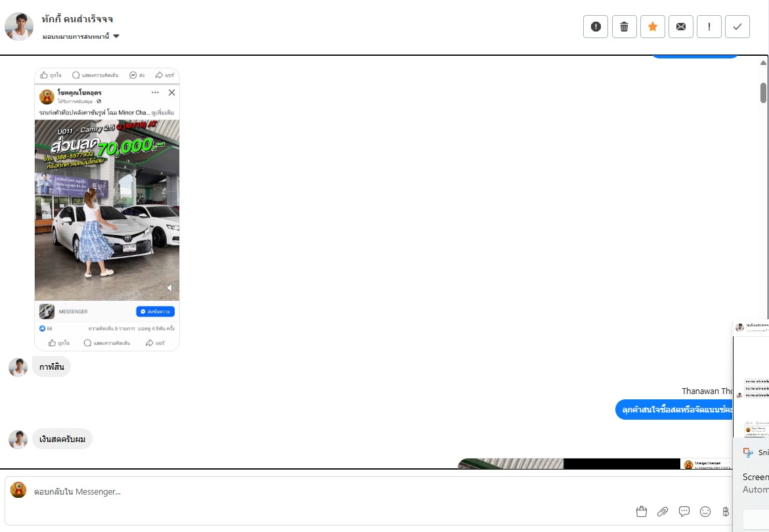Open saved replies via the speech bubble icon
The width and height of the screenshot is (769, 532).
(684, 512)
